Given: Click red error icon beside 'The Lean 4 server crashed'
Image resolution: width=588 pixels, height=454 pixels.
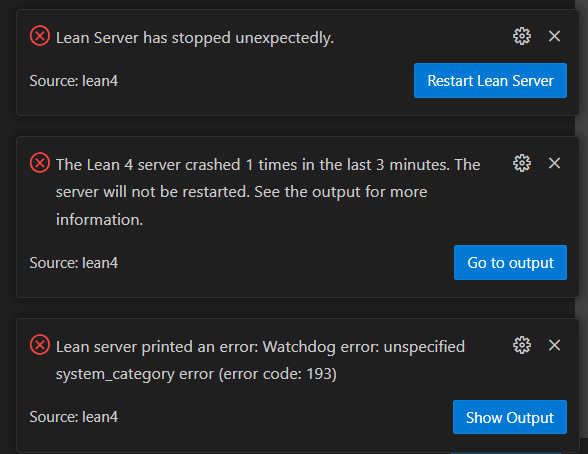Looking at the screenshot, I should pyautogui.click(x=40, y=163).
